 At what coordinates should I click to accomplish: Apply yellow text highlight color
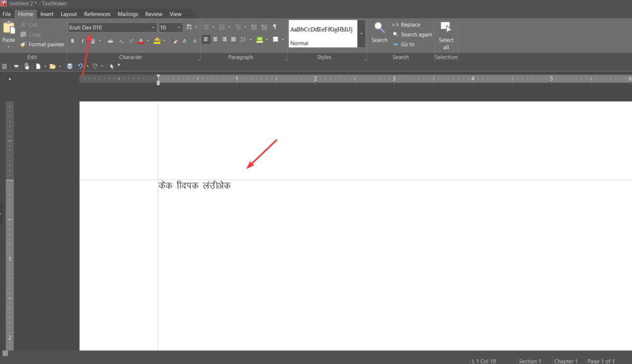[x=157, y=41]
